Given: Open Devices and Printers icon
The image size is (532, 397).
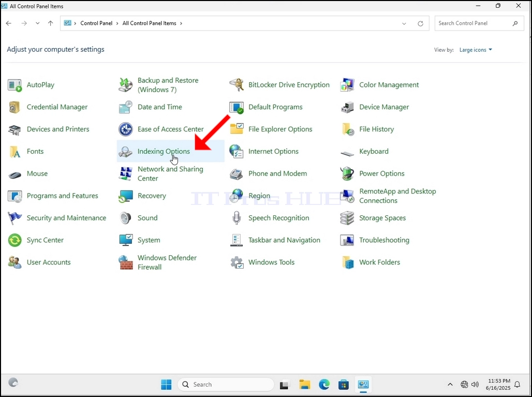Looking at the screenshot, I should pos(14,129).
